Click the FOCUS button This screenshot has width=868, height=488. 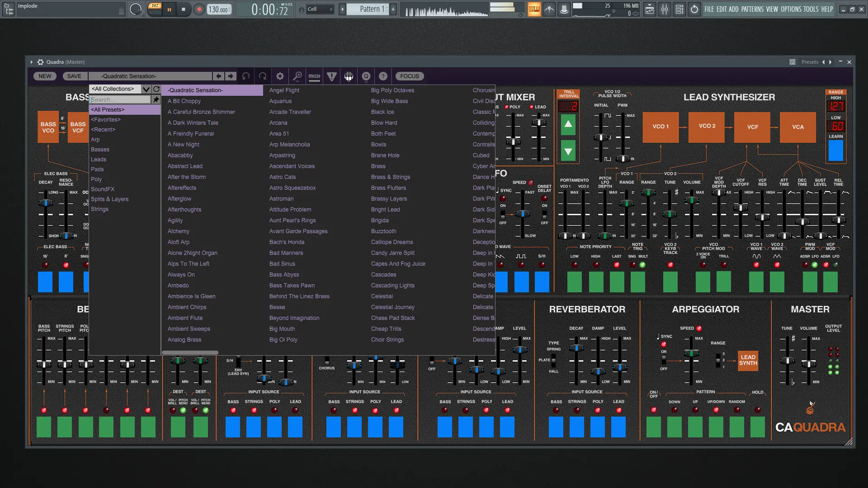click(409, 76)
